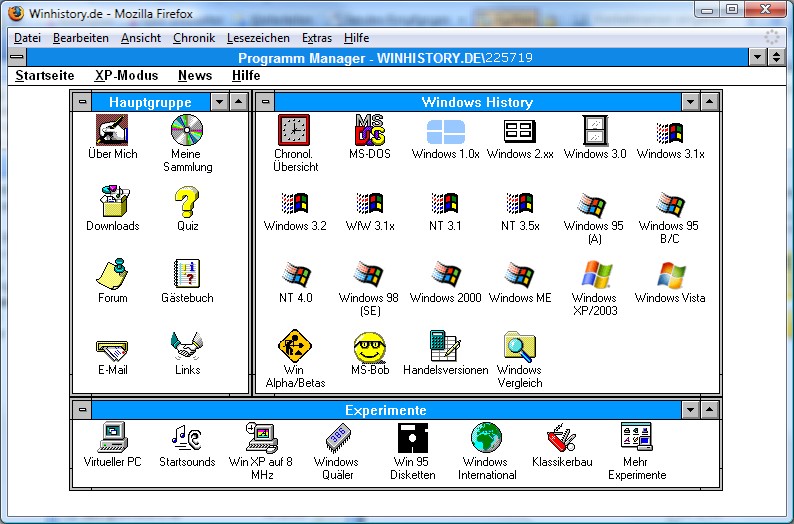Open the Mehr Experimente icon
Screen dimensions: 794x524
(637, 437)
